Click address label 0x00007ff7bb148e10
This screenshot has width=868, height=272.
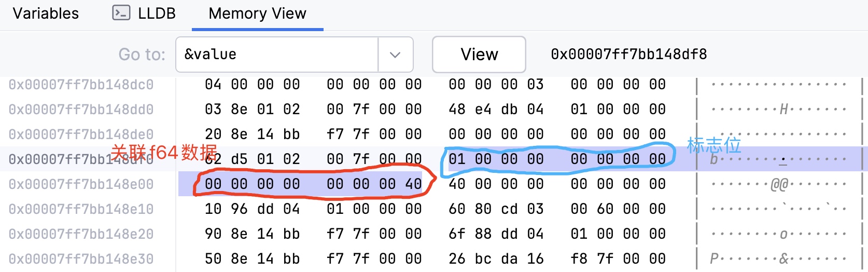point(81,209)
